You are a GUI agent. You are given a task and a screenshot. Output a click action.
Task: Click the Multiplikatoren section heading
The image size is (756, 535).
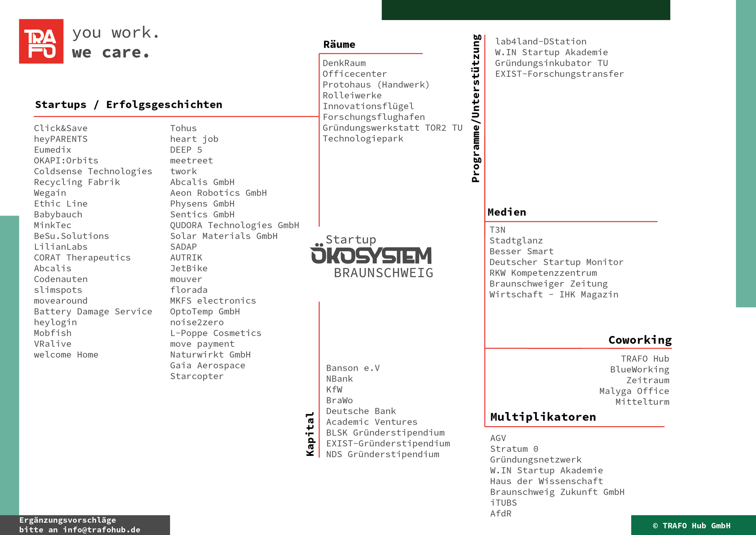tap(543, 417)
